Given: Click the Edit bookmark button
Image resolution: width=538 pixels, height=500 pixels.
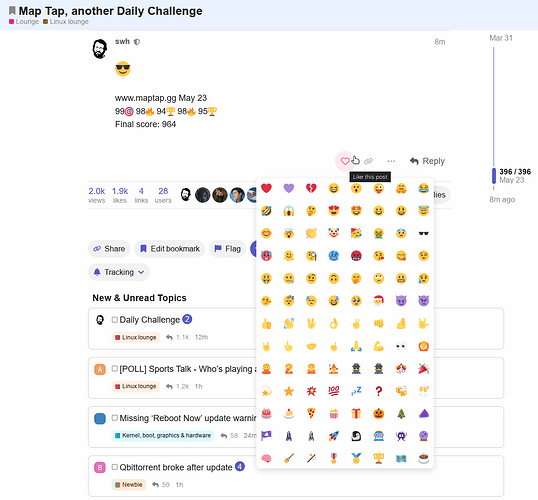Looking at the screenshot, I should coord(170,249).
